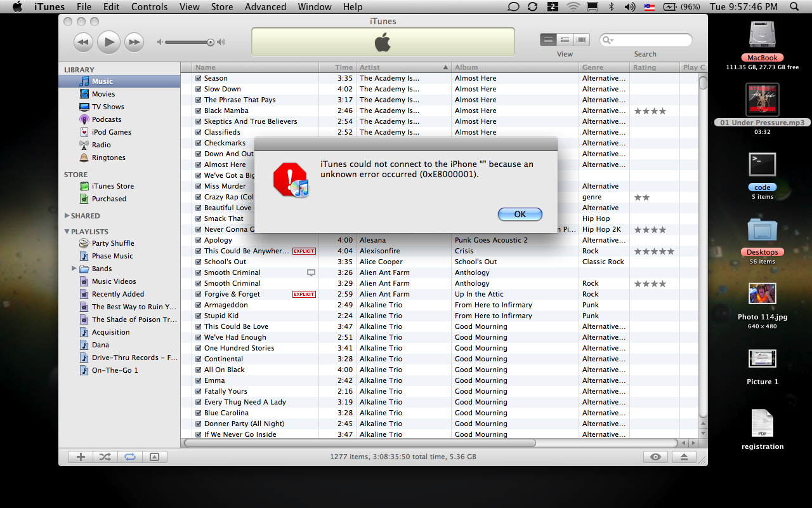Image resolution: width=812 pixels, height=508 pixels.
Task: Select Acquisition playlist
Action: point(119,332)
